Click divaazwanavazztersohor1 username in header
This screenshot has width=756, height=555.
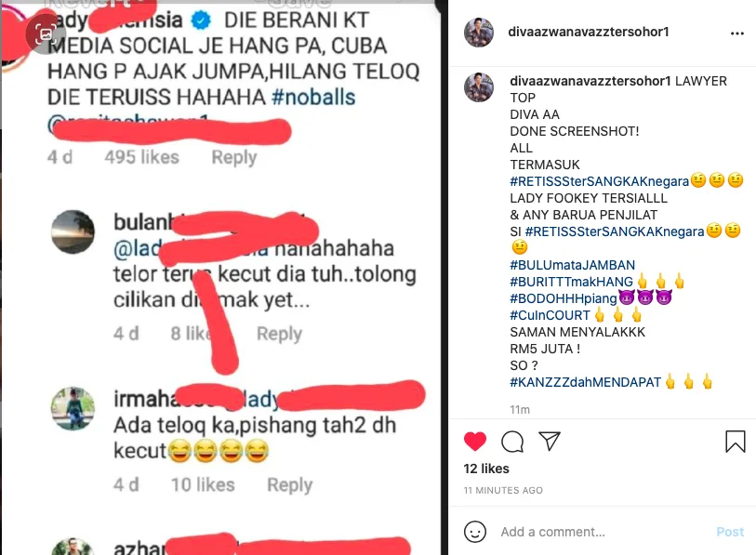pyautogui.click(x=589, y=32)
